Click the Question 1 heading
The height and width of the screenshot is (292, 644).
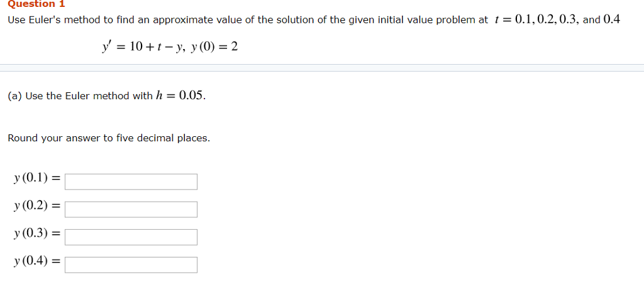(36, 4)
